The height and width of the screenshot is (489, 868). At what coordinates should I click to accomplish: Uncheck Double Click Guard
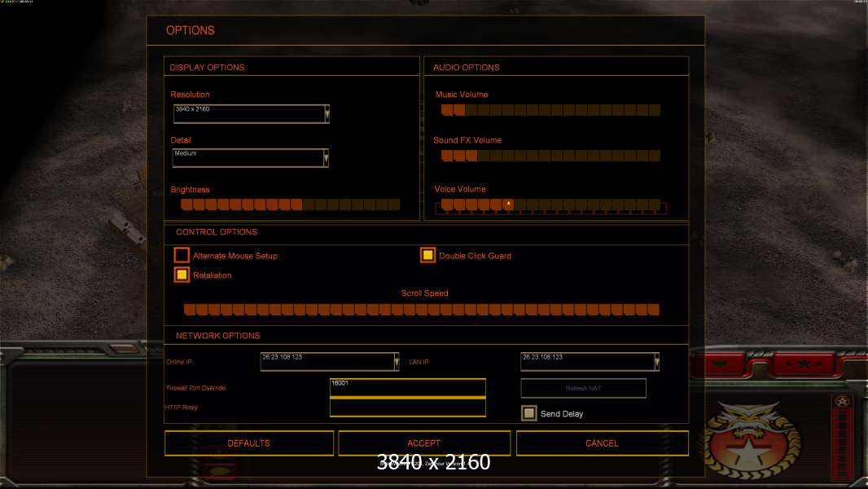pos(427,255)
